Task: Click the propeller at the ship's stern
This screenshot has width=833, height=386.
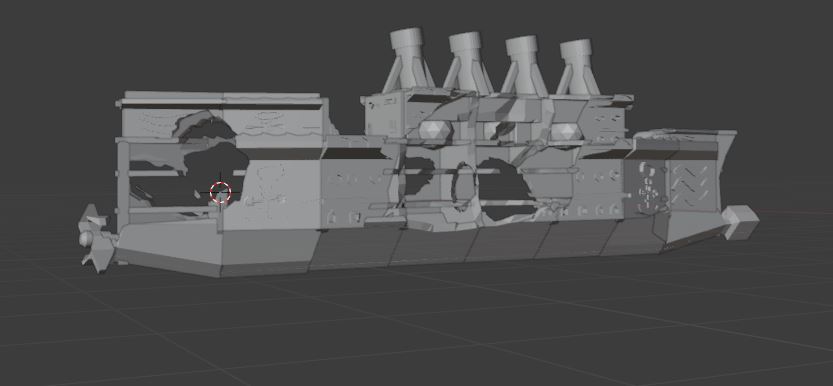Action: click(96, 238)
